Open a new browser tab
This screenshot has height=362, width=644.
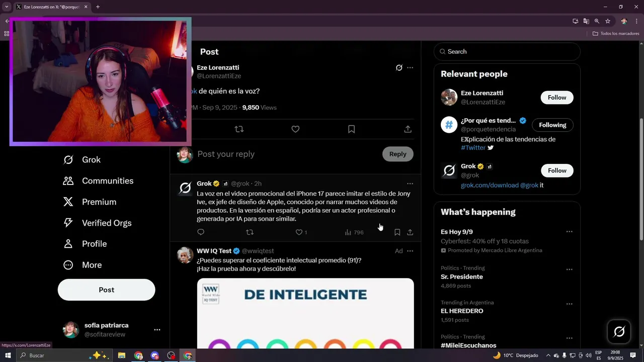click(98, 7)
